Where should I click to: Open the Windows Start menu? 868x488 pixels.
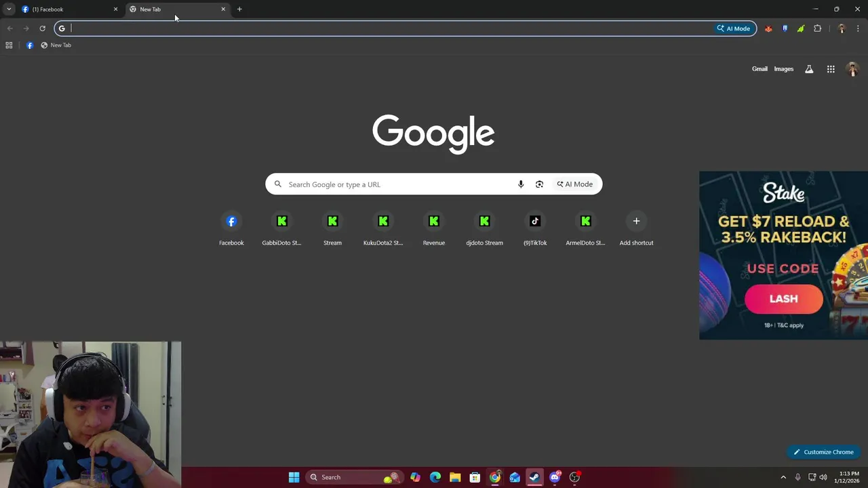point(294,477)
